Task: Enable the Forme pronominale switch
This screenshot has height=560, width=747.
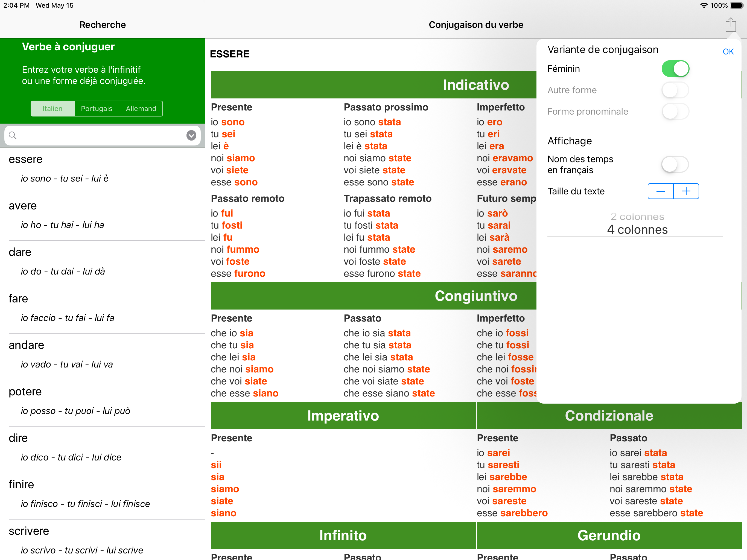Action: (675, 112)
